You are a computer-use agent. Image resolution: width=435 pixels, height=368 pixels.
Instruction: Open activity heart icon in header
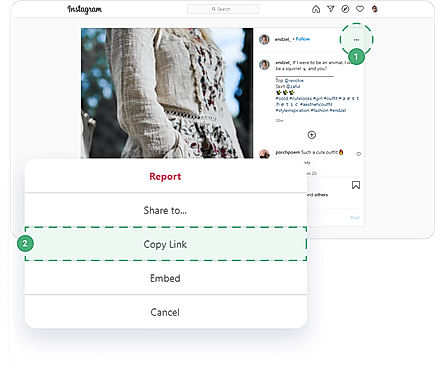360,9
